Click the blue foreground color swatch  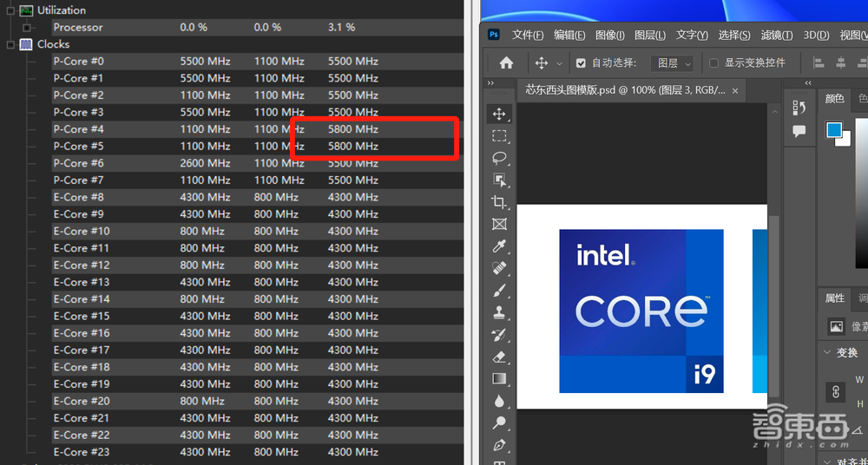click(x=833, y=130)
